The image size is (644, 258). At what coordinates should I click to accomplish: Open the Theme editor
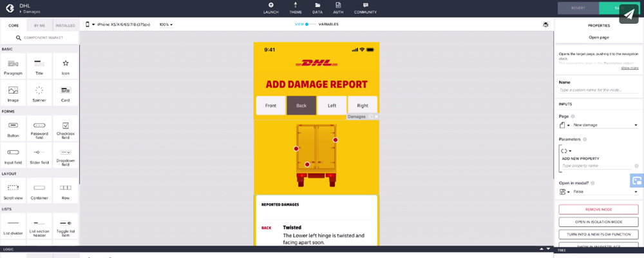[296, 8]
